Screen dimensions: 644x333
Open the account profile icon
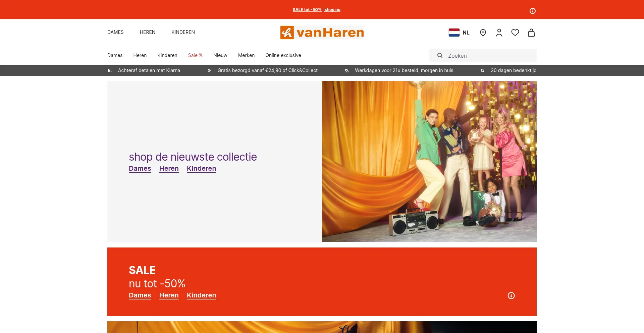click(x=499, y=33)
